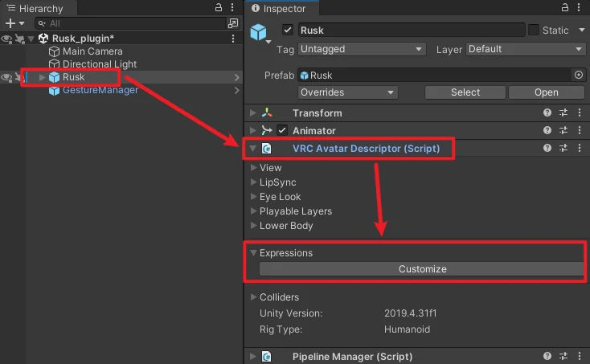
Task: Open the prefab Overrides dropdown
Action: pyautogui.click(x=346, y=92)
